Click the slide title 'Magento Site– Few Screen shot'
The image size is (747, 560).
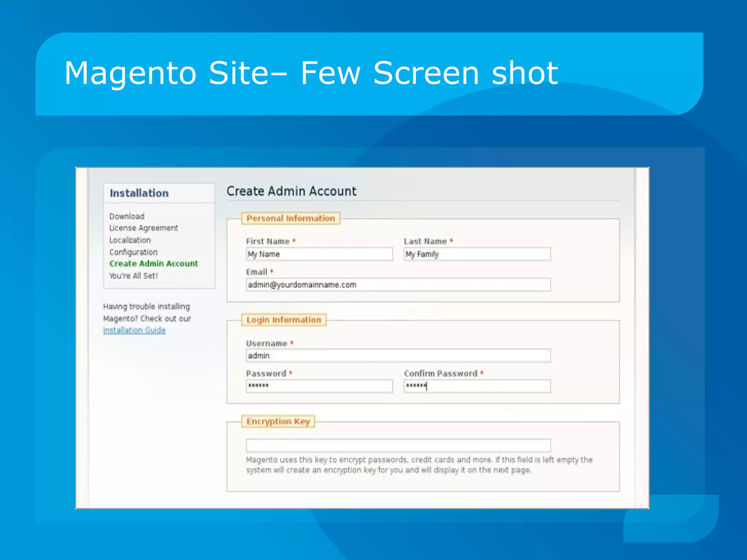click(x=311, y=73)
